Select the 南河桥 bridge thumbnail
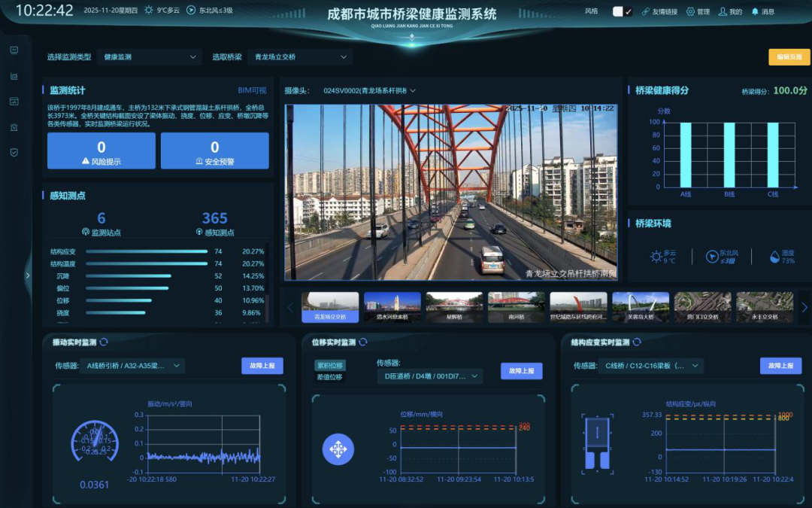812x508 pixels. 516,307
